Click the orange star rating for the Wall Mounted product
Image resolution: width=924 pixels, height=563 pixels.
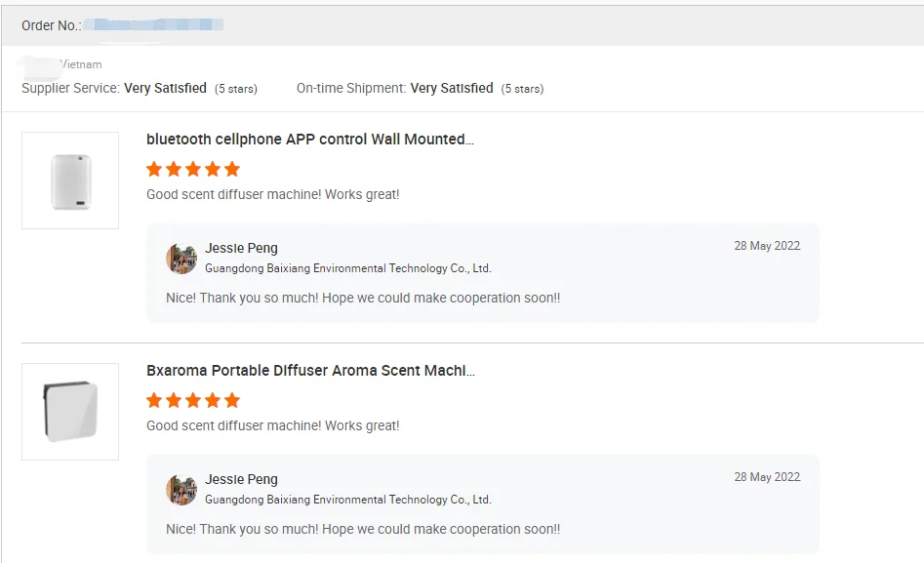193,169
